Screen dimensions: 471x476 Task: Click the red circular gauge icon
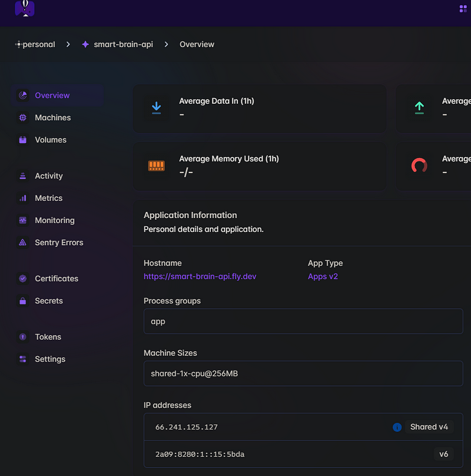[x=419, y=166]
